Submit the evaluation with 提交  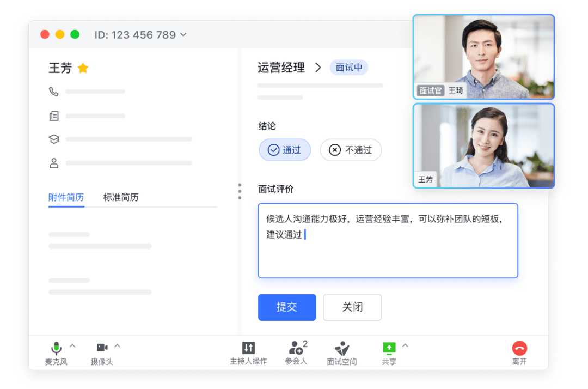coord(287,307)
